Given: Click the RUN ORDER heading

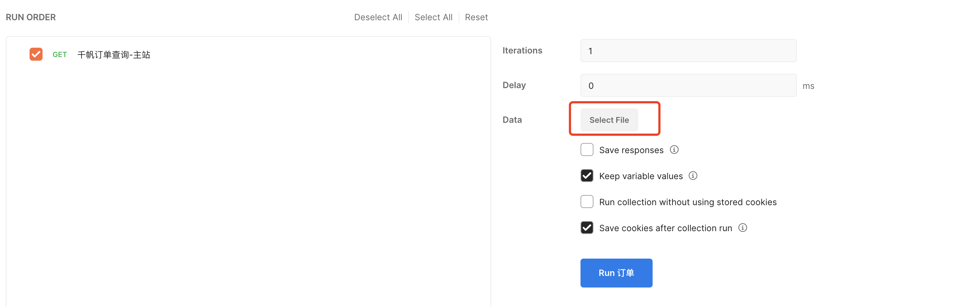Looking at the screenshot, I should (x=31, y=17).
